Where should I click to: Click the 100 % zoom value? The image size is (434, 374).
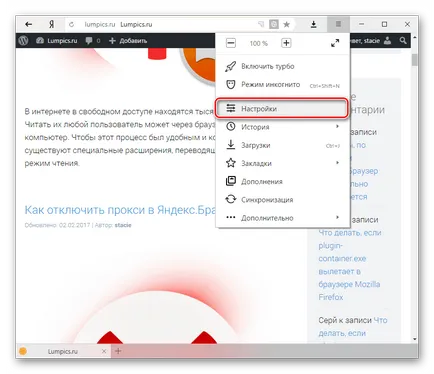tap(259, 43)
